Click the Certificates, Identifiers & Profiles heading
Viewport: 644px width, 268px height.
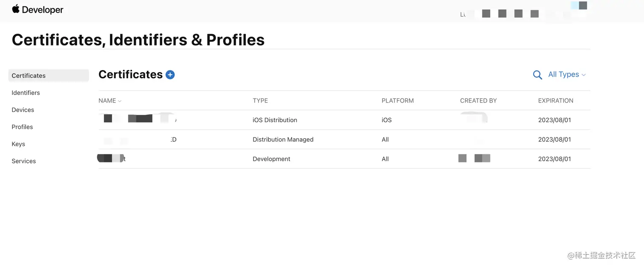coord(138,40)
